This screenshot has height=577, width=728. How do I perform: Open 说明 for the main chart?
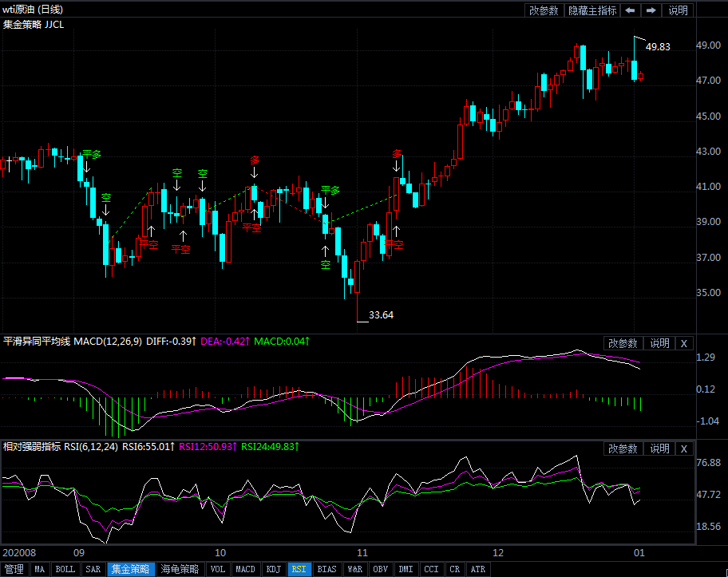(678, 10)
